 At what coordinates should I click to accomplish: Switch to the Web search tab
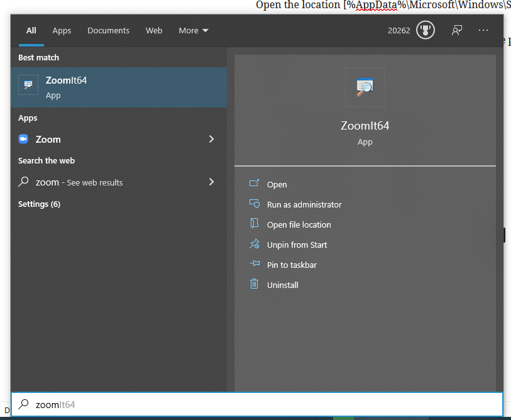point(153,30)
